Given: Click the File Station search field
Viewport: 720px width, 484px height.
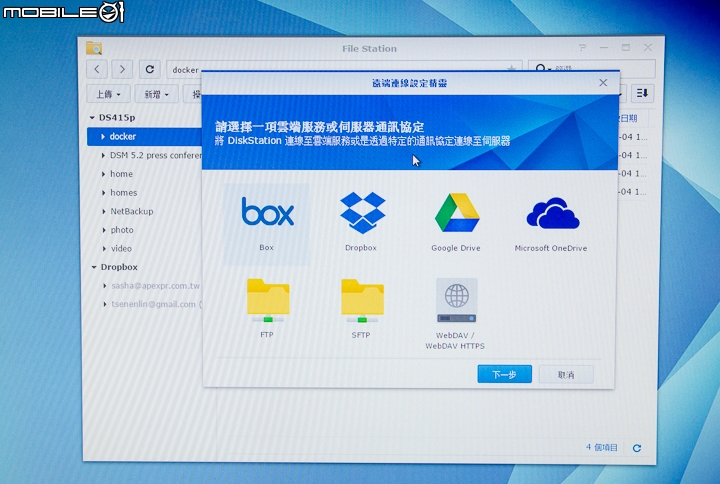Looking at the screenshot, I should pyautogui.click(x=592, y=69).
